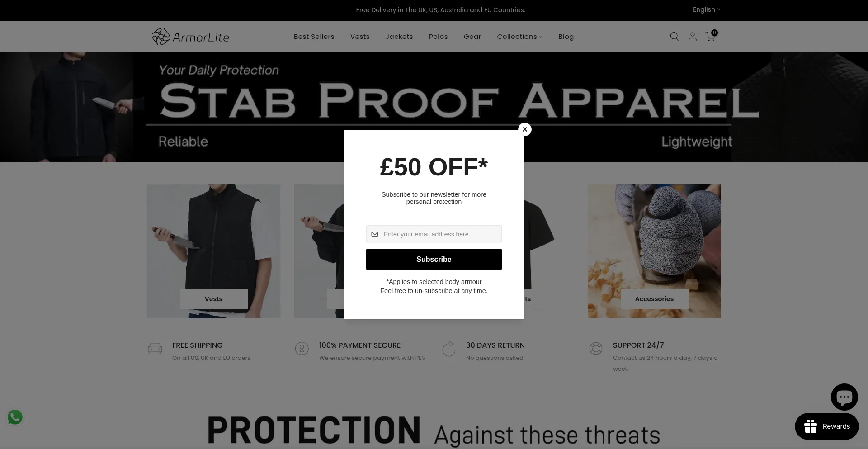
Task: Open the WhatsApp chat icon
Action: pyautogui.click(x=15, y=417)
